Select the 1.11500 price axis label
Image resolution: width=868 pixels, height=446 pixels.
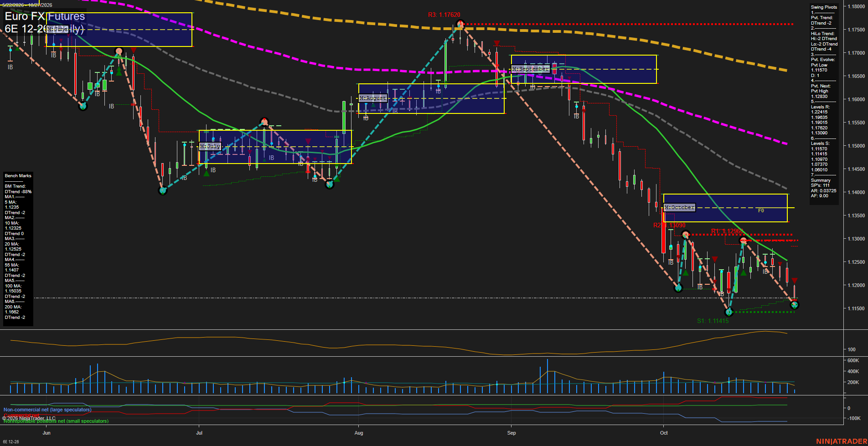click(x=856, y=308)
